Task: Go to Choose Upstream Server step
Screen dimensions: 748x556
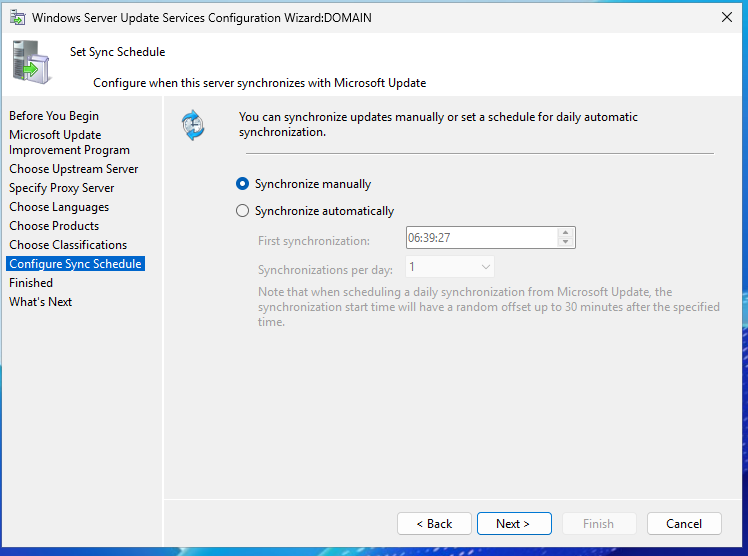Action: [73, 169]
